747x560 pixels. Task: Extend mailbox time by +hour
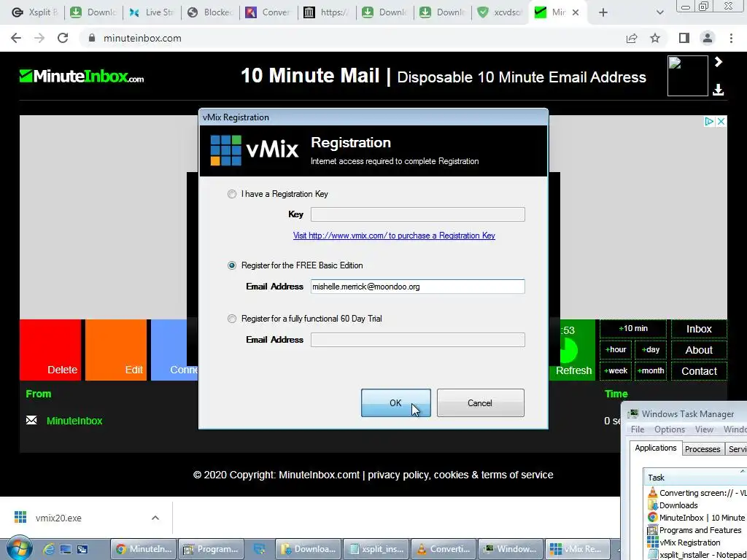pyautogui.click(x=616, y=349)
